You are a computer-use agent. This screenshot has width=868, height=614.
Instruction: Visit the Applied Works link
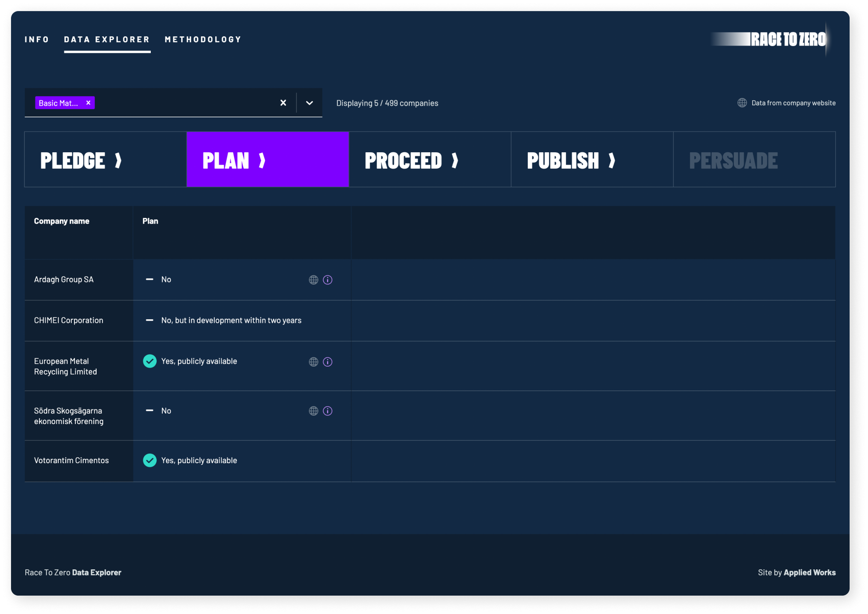[810, 572]
